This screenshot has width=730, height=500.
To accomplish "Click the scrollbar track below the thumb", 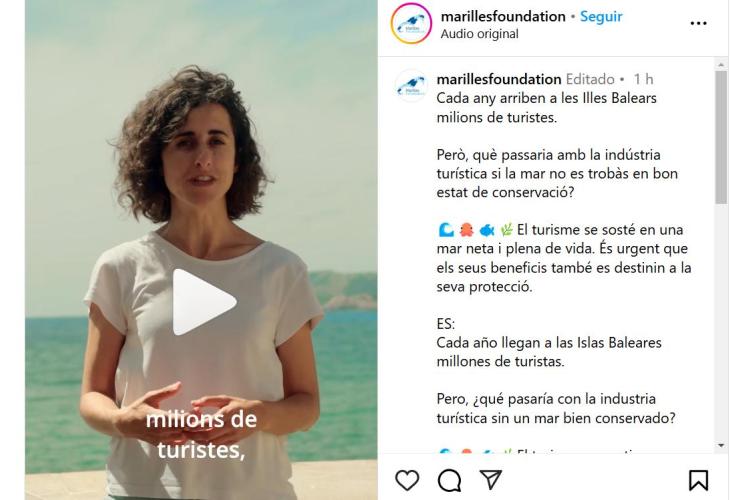I will [x=721, y=321].
